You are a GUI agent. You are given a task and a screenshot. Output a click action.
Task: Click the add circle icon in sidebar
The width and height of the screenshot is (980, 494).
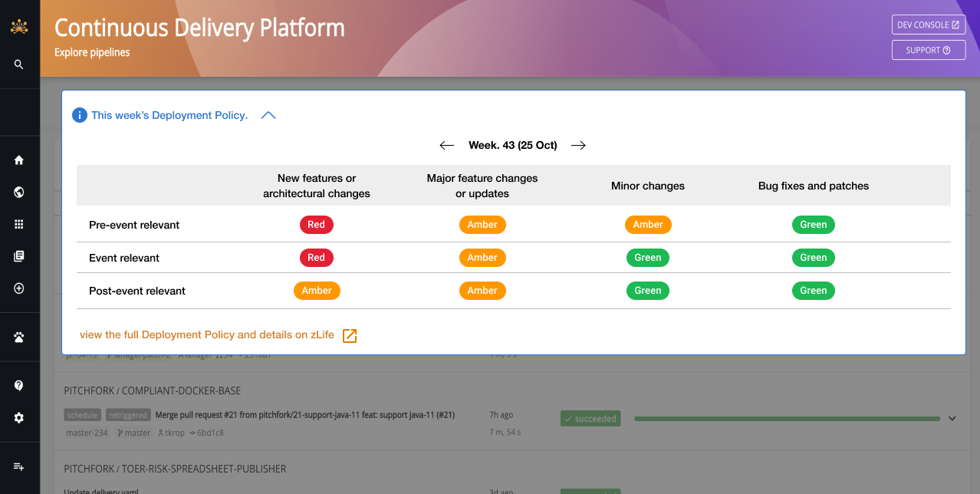19,288
